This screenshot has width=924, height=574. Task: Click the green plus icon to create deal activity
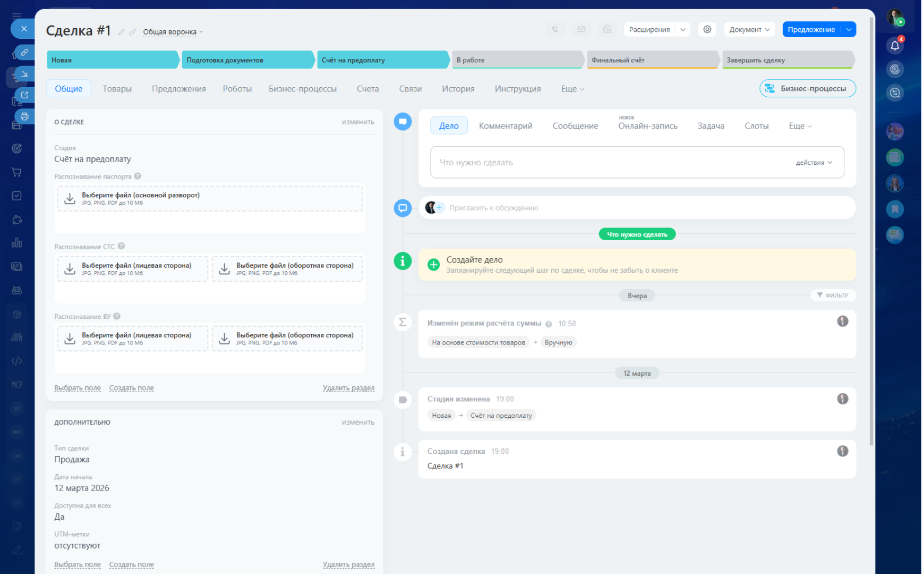433,265
